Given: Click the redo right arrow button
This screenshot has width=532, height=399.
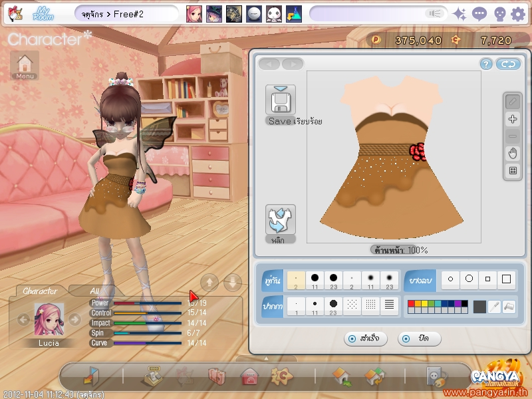Looking at the screenshot, I should click(x=293, y=64).
